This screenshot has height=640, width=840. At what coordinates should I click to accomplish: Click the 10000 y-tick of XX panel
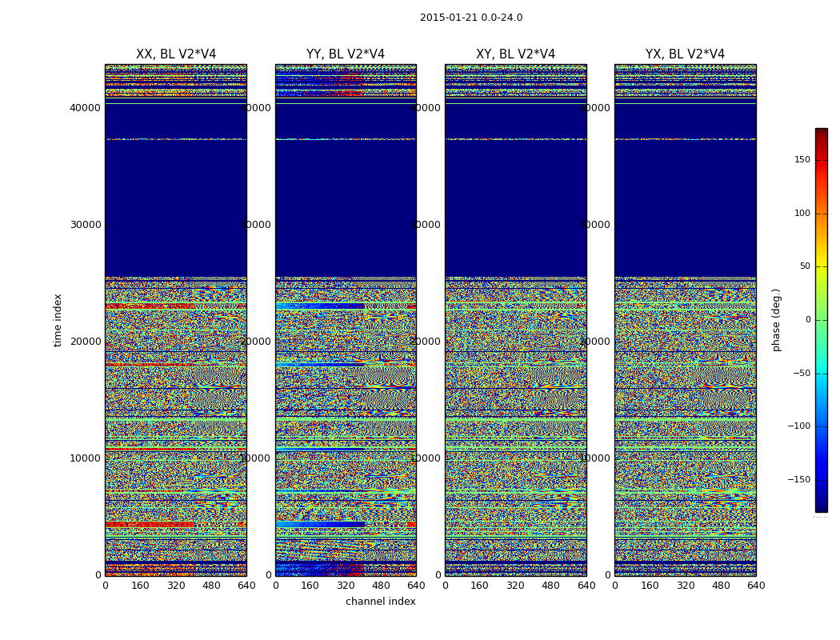point(85,458)
